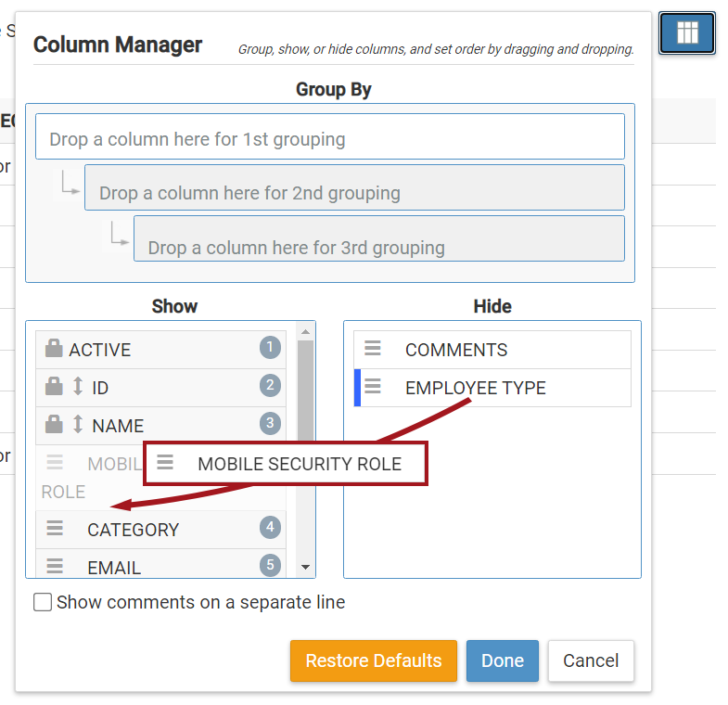Grab the handle of dragged MOBILE SECURITY ROLE
Screen dimensions: 728x705
[165, 462]
